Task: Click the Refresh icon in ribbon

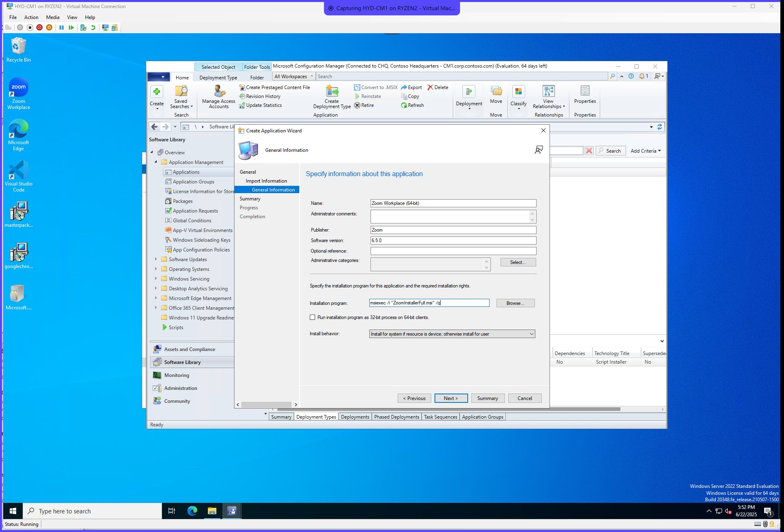Action: [412, 105]
